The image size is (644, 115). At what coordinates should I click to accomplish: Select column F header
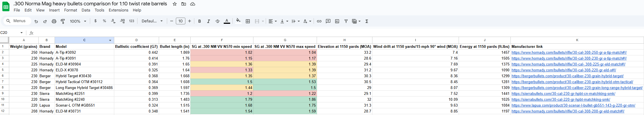coord(222,40)
